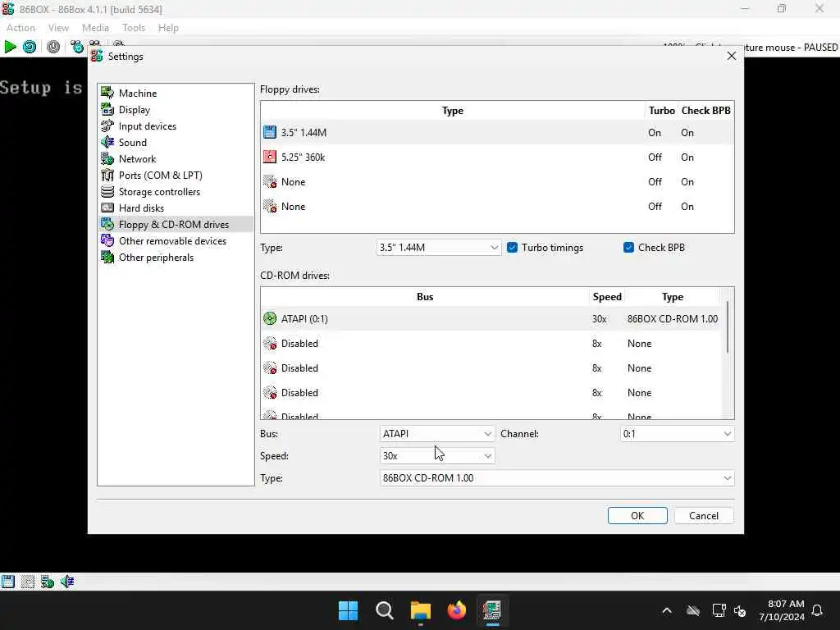Open File Explorer from taskbar
This screenshot has height=630, width=840.
(x=421, y=610)
